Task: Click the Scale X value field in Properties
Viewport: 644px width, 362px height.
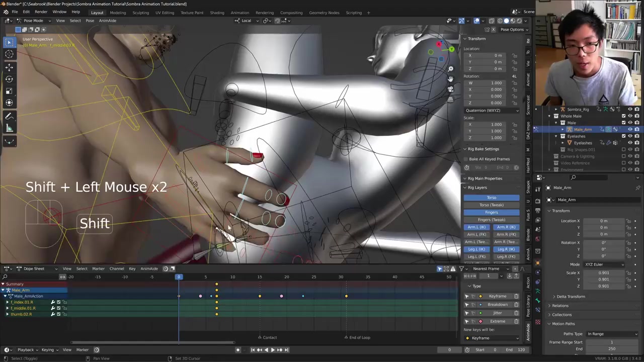Action: pyautogui.click(x=603, y=273)
